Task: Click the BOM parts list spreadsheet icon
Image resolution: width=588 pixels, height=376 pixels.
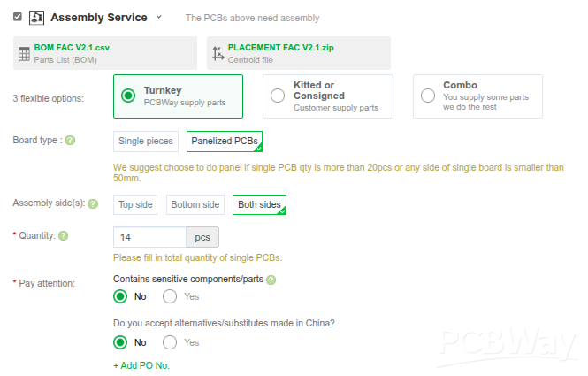Action: (24, 53)
